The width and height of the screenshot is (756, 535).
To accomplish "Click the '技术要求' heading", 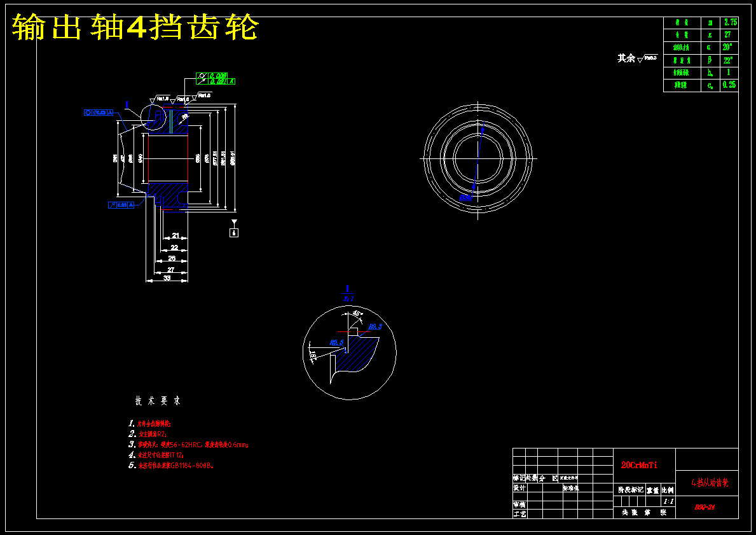I will click(158, 401).
